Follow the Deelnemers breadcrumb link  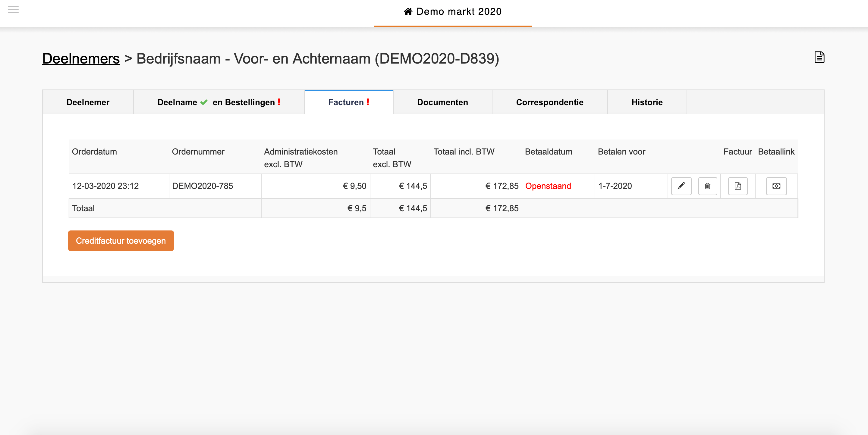tap(81, 58)
